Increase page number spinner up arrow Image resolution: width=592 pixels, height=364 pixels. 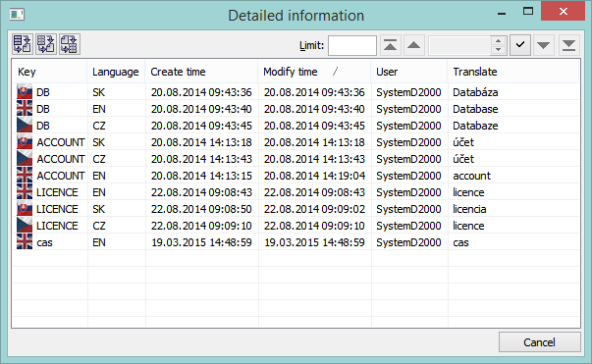click(499, 41)
